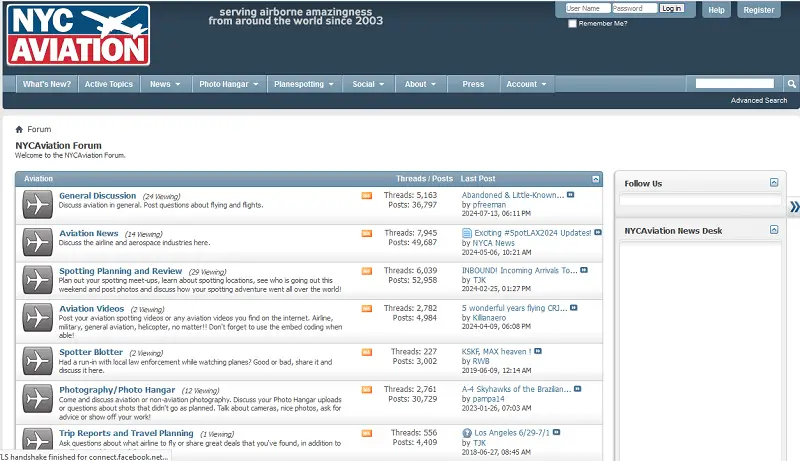Click RSS feed icon for Aviation News
The height and width of the screenshot is (461, 800).
tap(367, 234)
